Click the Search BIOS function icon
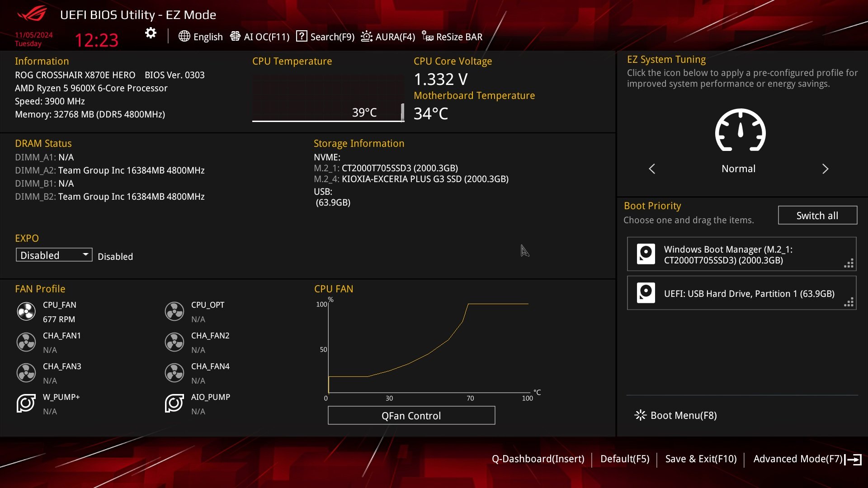The height and width of the screenshot is (488, 868). coord(302,36)
